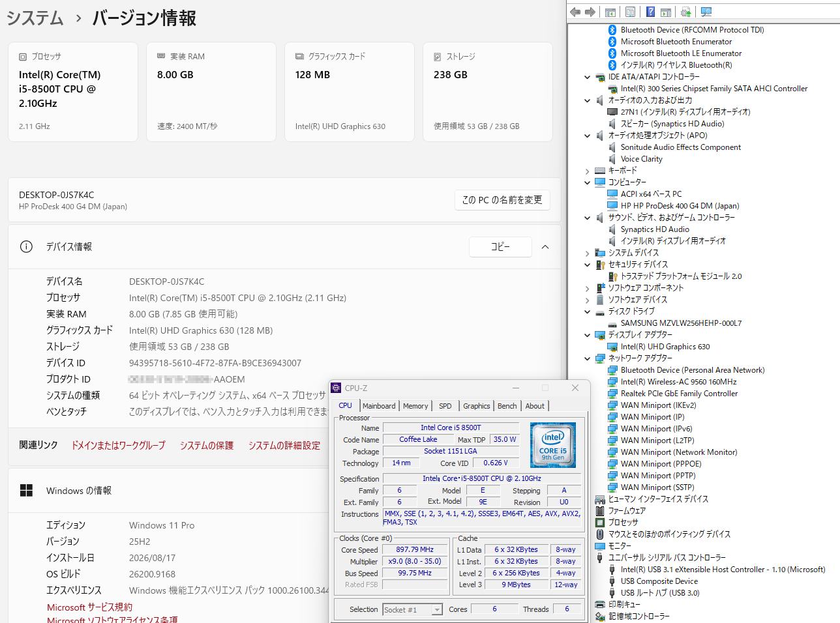The height and width of the screenshot is (623, 840).
Task: Click the Bluetooth icon beside Bluetooth Device (RFCOMM Protocol TDI)
Action: [612, 30]
